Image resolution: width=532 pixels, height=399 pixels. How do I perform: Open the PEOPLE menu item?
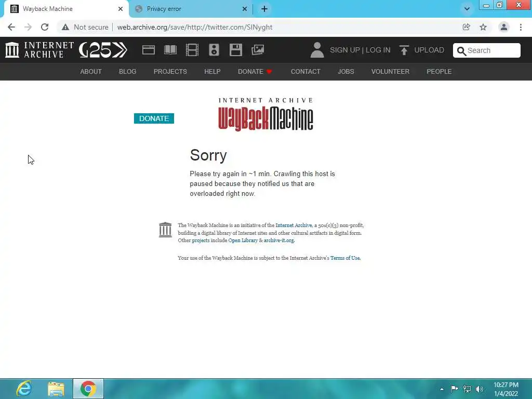[439, 72]
